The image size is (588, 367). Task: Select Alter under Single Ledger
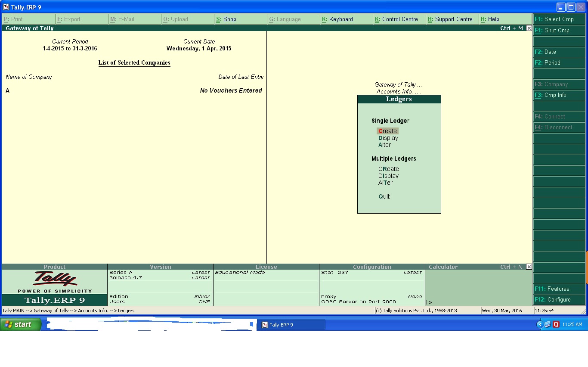384,145
